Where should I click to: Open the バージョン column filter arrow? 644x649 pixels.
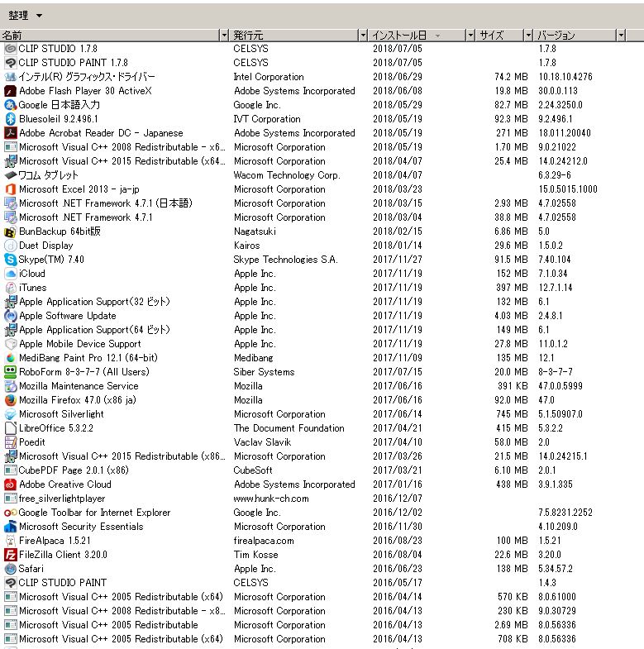tap(621, 36)
